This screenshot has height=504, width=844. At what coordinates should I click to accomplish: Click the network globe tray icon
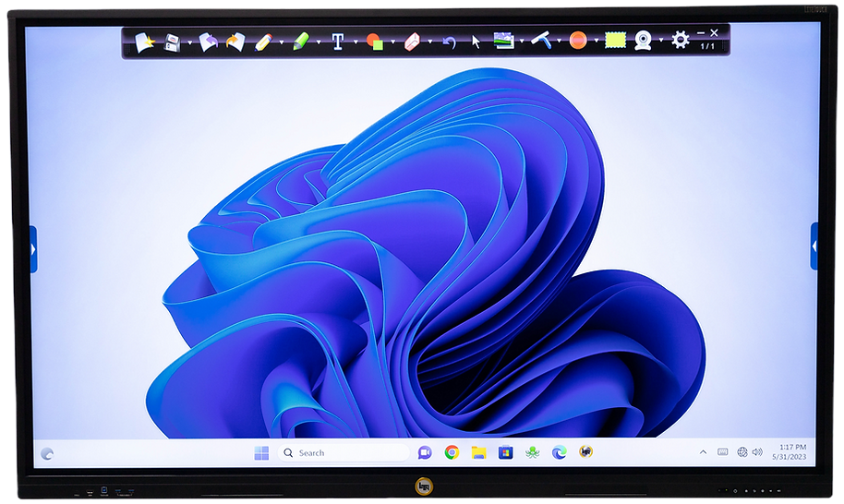coord(742,451)
